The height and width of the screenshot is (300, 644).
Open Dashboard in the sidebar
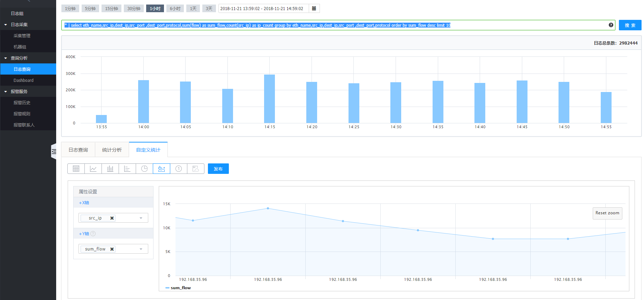(28, 80)
